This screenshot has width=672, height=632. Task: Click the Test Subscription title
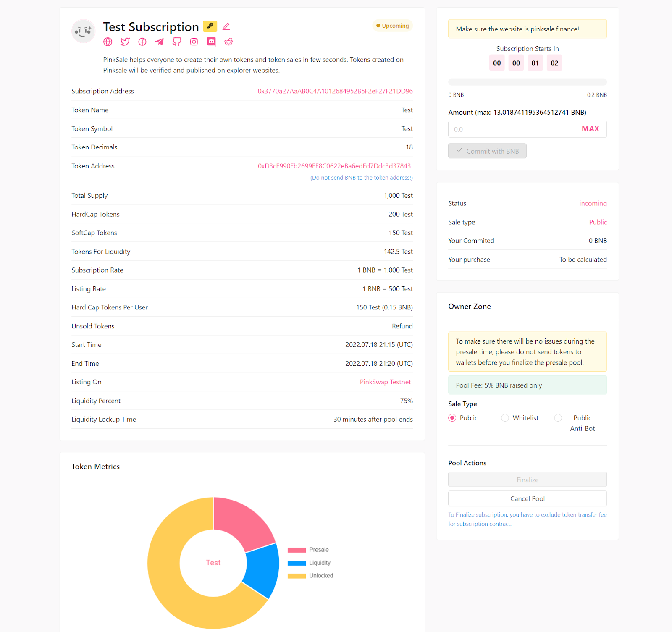pos(151,27)
